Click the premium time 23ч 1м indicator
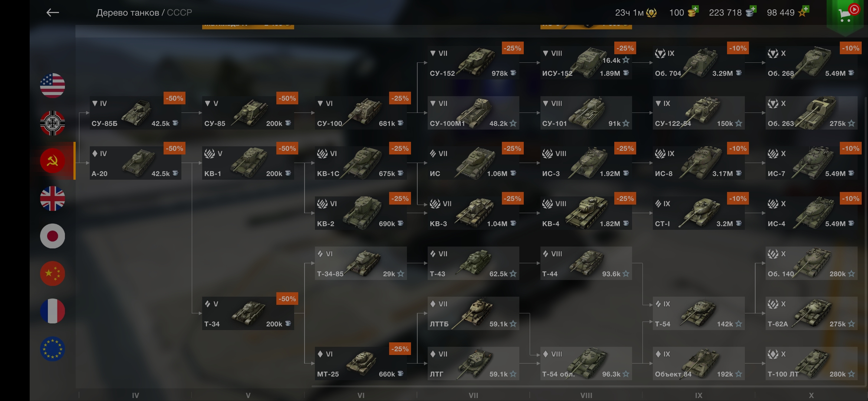This screenshot has height=401, width=868. tap(636, 13)
